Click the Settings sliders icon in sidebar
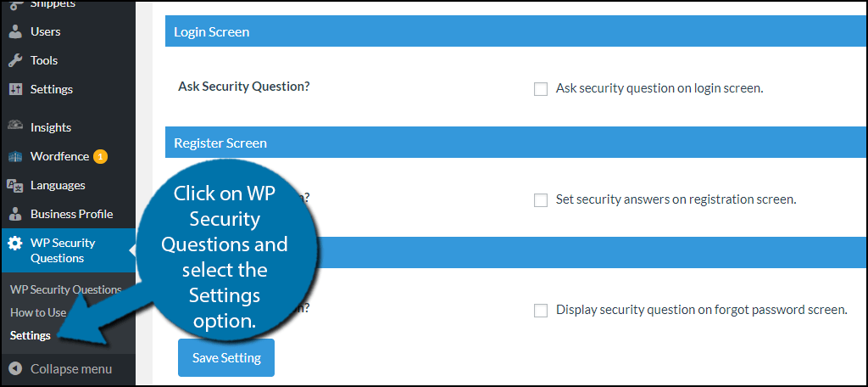This screenshot has width=868, height=387. point(15,89)
